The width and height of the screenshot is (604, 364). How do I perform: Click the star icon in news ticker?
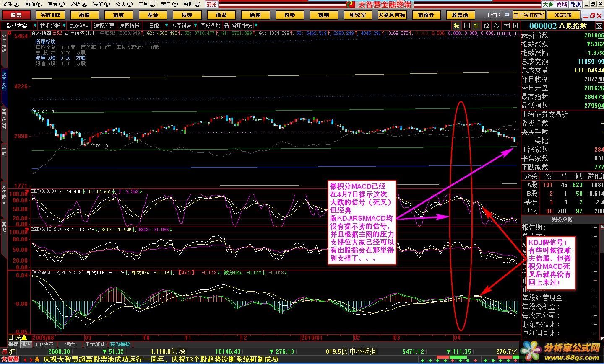[37, 359]
